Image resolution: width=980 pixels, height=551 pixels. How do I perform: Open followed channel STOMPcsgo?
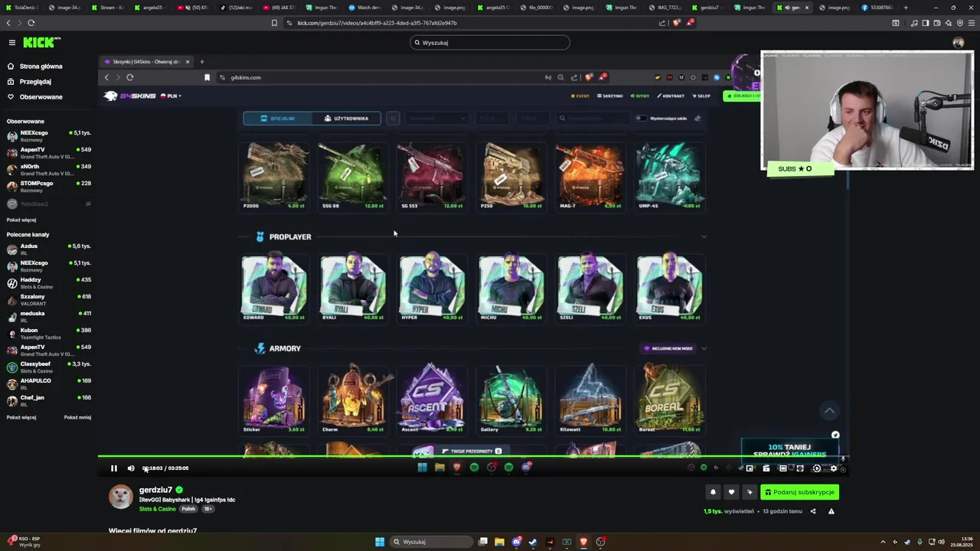pos(49,187)
